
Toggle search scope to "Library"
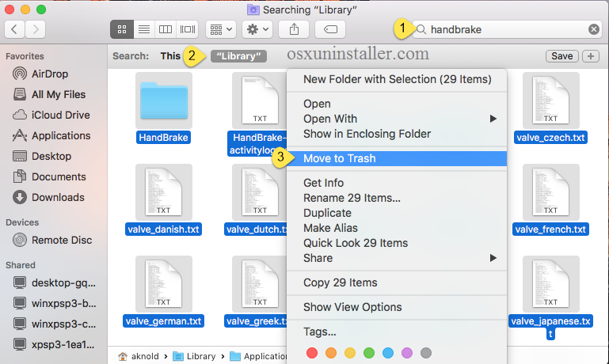[238, 56]
